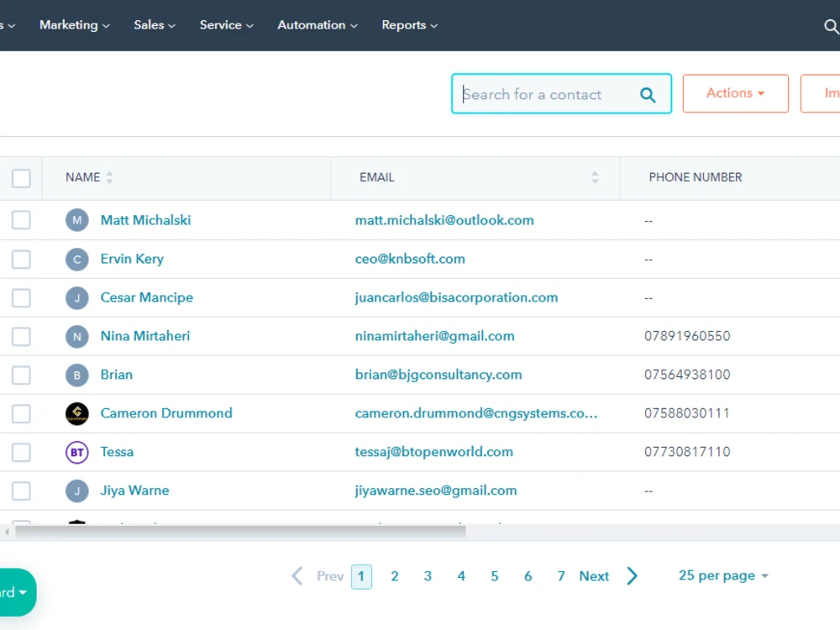
Task: Click the truncated cameron.drummond@cngsystems email
Action: coord(475,413)
